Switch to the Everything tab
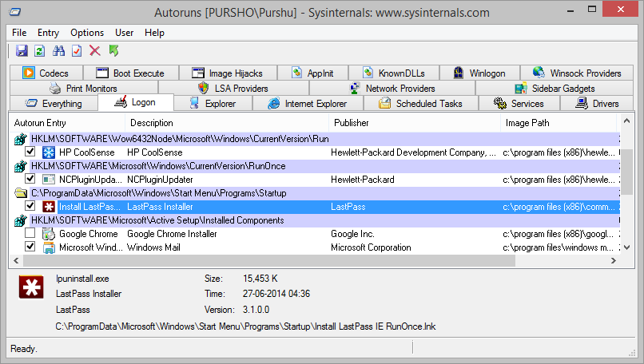The width and height of the screenshot is (644, 364). tap(54, 104)
